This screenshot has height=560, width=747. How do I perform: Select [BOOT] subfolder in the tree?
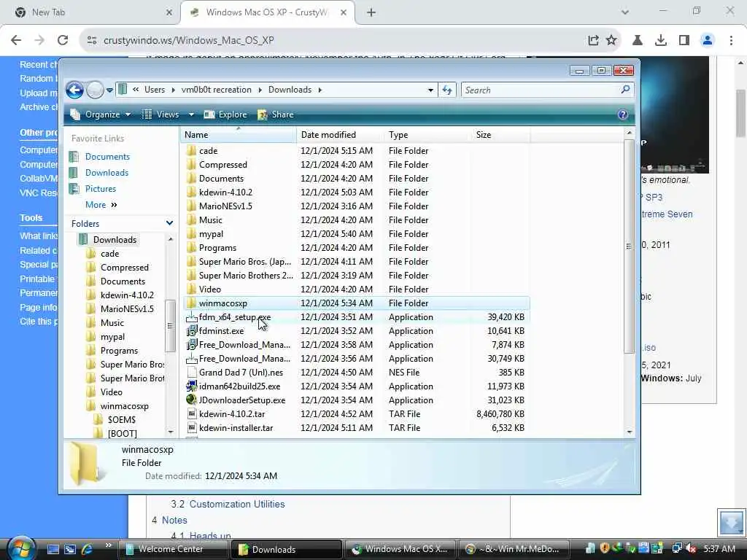[122, 434]
